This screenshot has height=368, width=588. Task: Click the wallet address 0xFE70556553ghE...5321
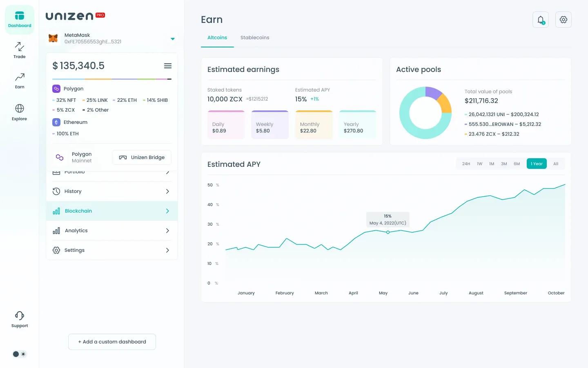[x=93, y=42]
